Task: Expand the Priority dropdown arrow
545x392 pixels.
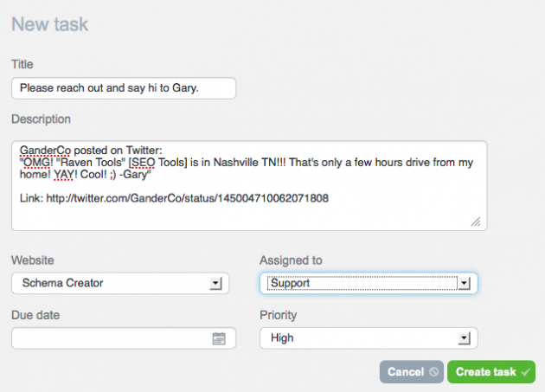Action: tap(464, 338)
